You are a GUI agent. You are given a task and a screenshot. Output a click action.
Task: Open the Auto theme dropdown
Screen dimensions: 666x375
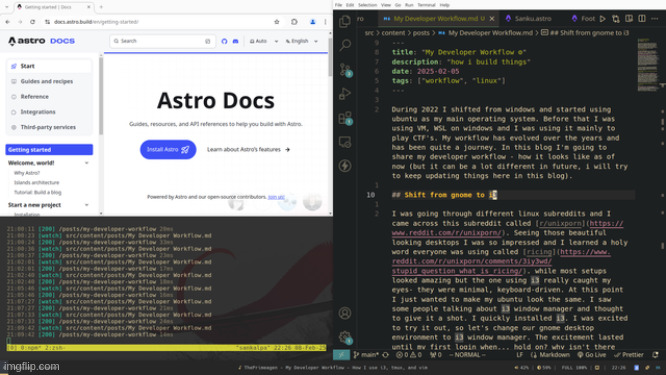[x=264, y=41]
